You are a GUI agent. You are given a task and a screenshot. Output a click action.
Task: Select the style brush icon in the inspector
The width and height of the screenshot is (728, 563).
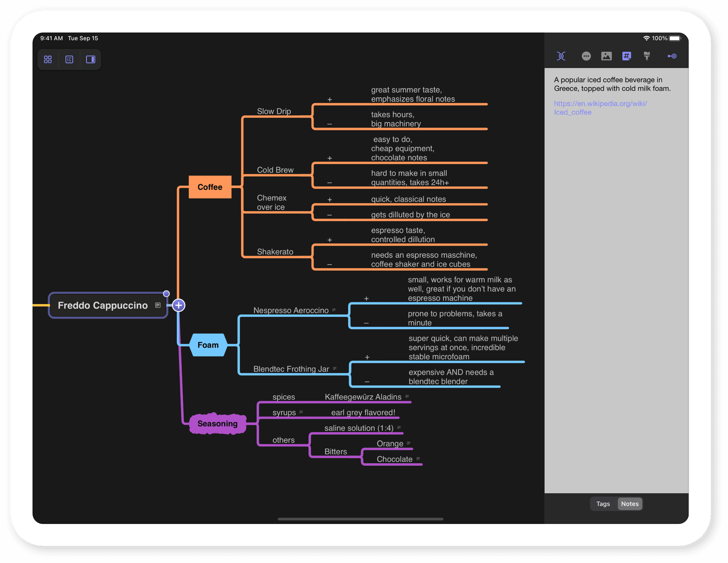(x=647, y=56)
